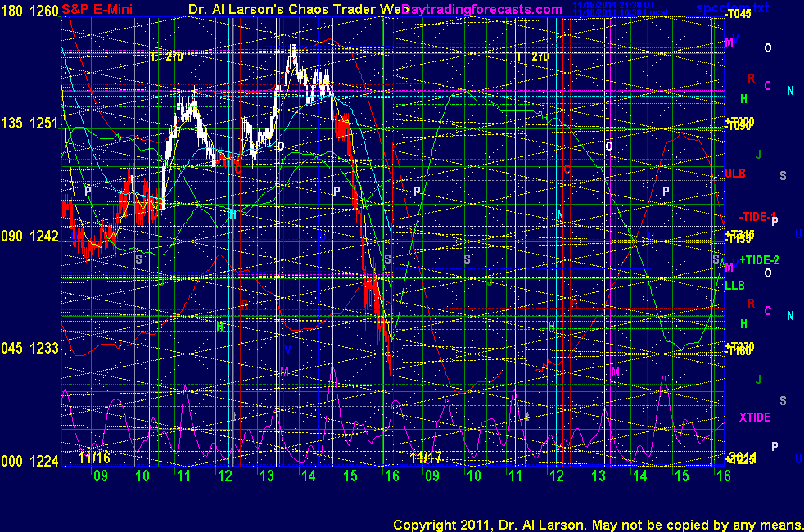This screenshot has height=532, width=804.
Task: Click the "T 270" label in the 11/16 session
Action: (x=166, y=56)
